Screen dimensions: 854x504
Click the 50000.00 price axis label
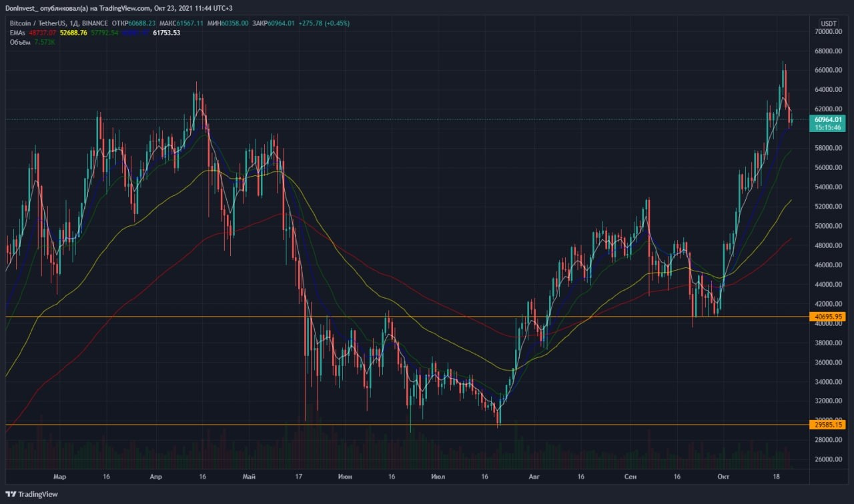tap(828, 226)
